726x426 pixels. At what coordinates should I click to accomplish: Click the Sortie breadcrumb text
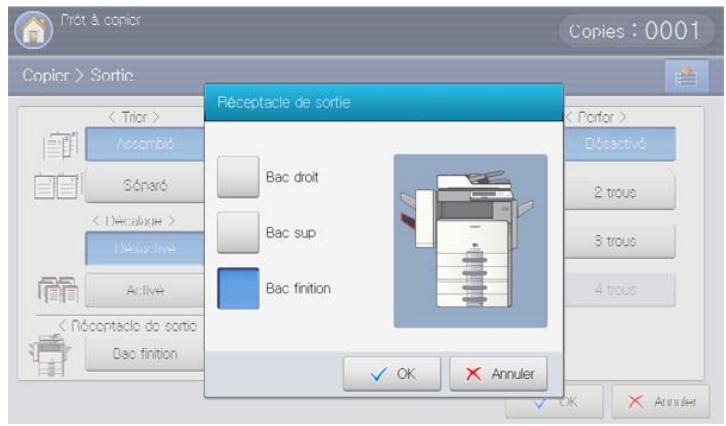tap(112, 75)
